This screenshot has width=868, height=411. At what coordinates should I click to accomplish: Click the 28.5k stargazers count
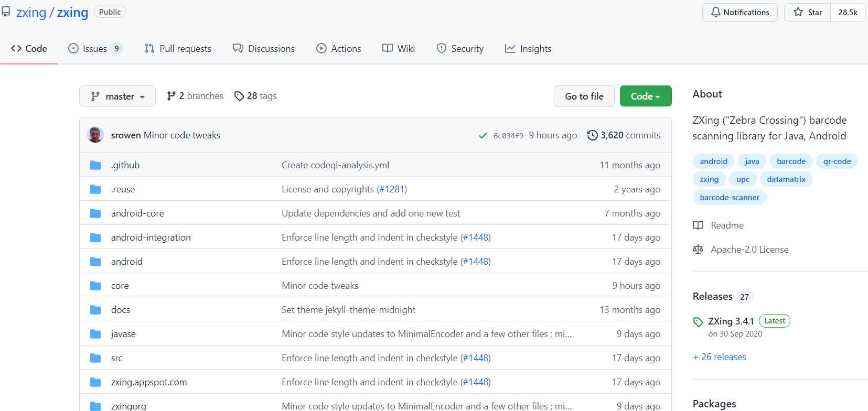click(x=848, y=12)
